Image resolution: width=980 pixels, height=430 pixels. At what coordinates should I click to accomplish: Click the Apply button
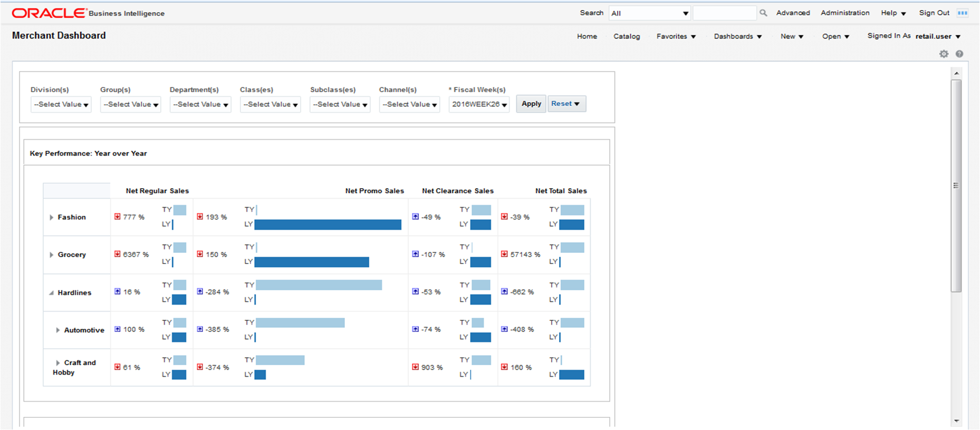click(531, 104)
